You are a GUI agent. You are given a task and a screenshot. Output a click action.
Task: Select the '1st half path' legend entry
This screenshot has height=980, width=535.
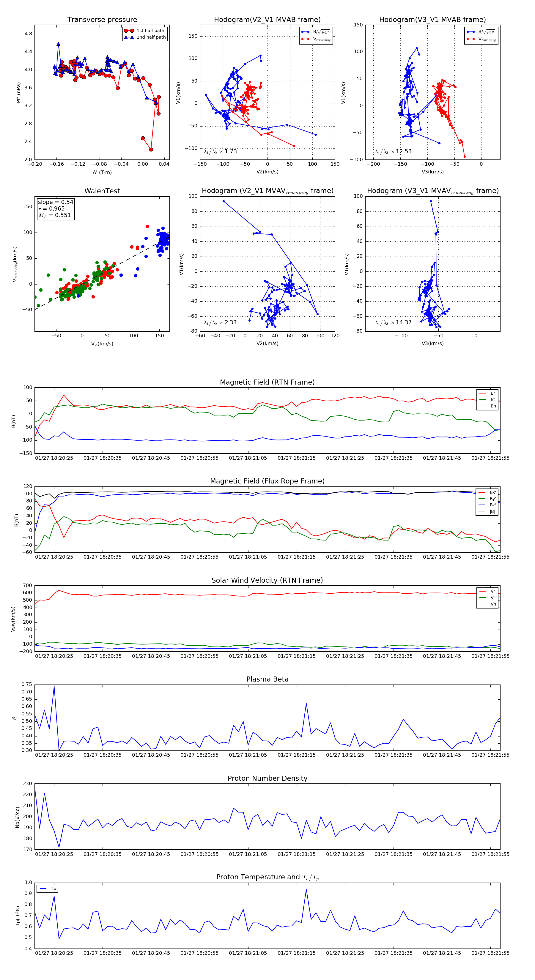coord(145,30)
